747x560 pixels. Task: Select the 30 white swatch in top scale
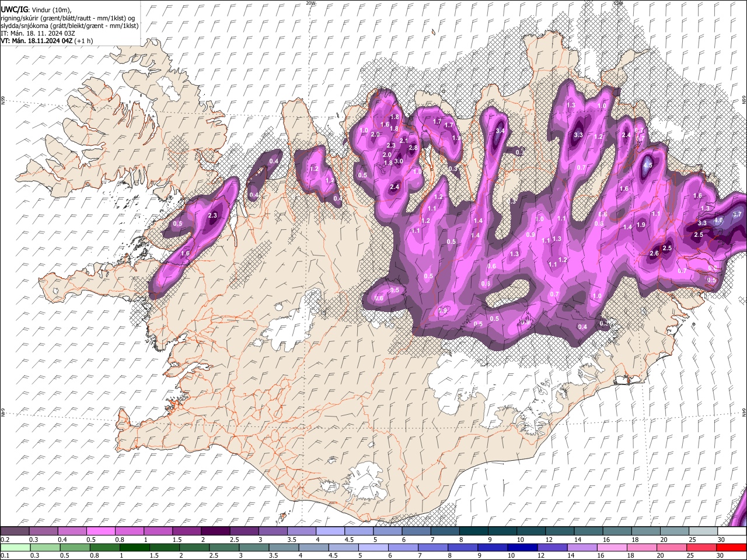[x=732, y=531]
